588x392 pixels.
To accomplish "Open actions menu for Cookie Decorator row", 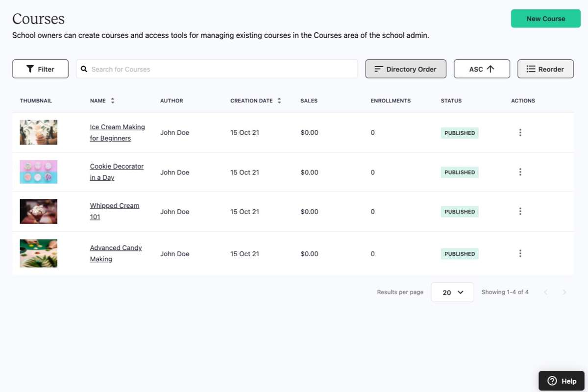I will click(x=520, y=172).
